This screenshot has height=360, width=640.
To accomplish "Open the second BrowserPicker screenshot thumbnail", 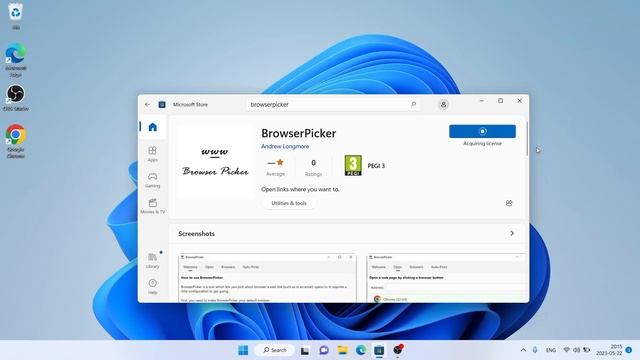I will pos(446,278).
